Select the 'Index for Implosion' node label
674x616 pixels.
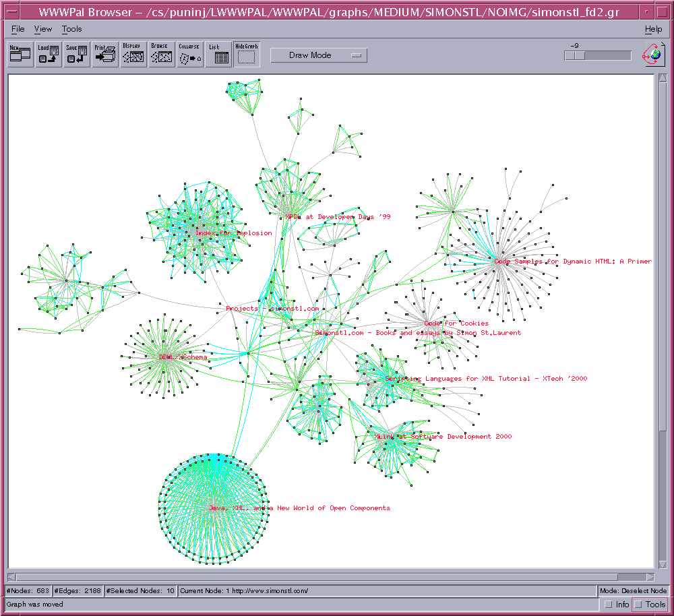[233, 233]
